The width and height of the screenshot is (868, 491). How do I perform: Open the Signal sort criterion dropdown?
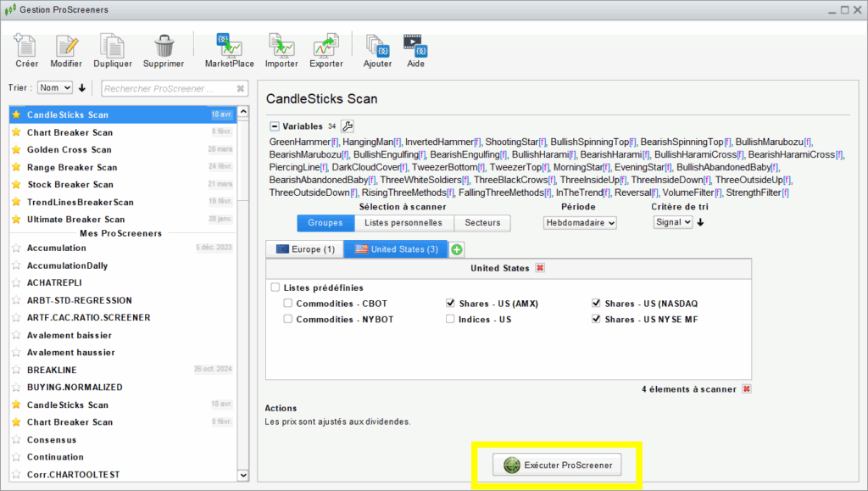coord(673,222)
